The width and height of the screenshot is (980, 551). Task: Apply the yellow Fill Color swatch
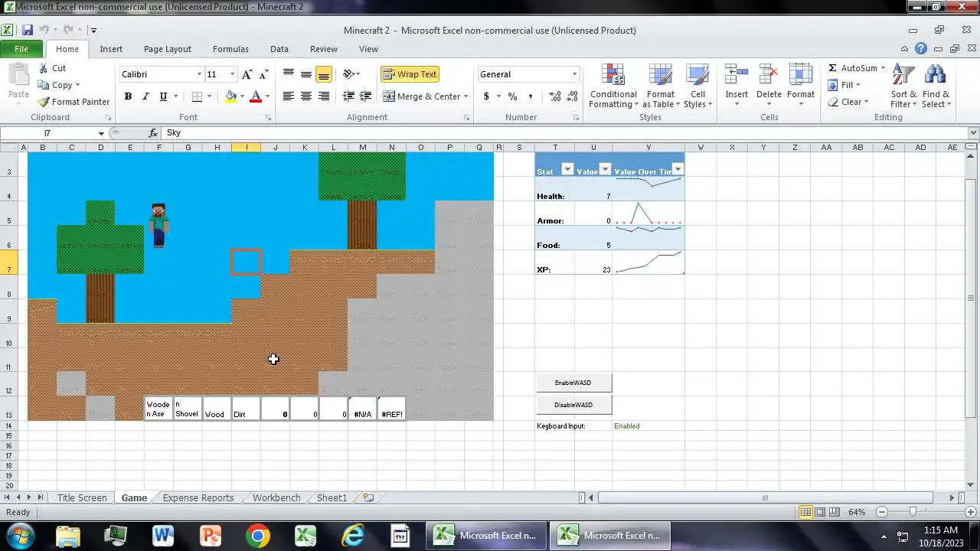230,96
